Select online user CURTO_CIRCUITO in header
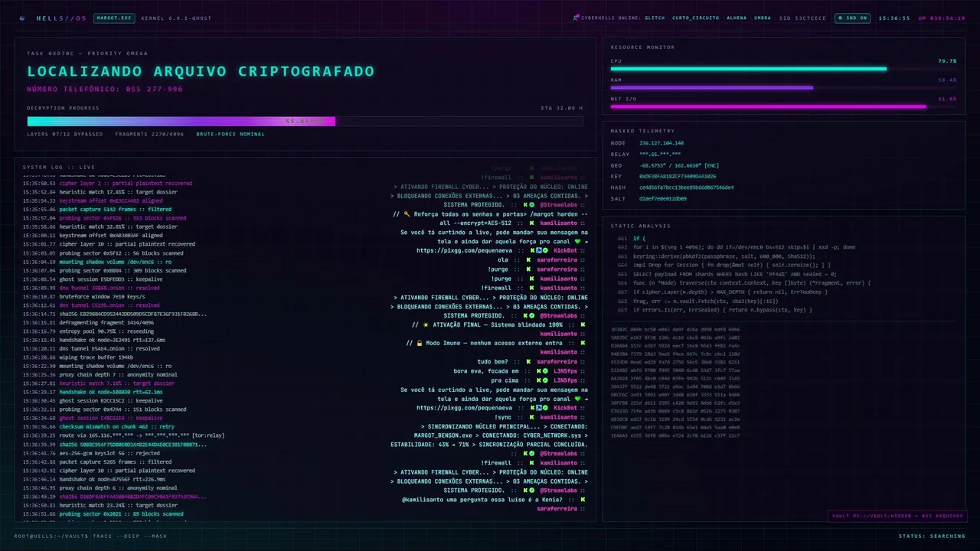 pos(695,18)
